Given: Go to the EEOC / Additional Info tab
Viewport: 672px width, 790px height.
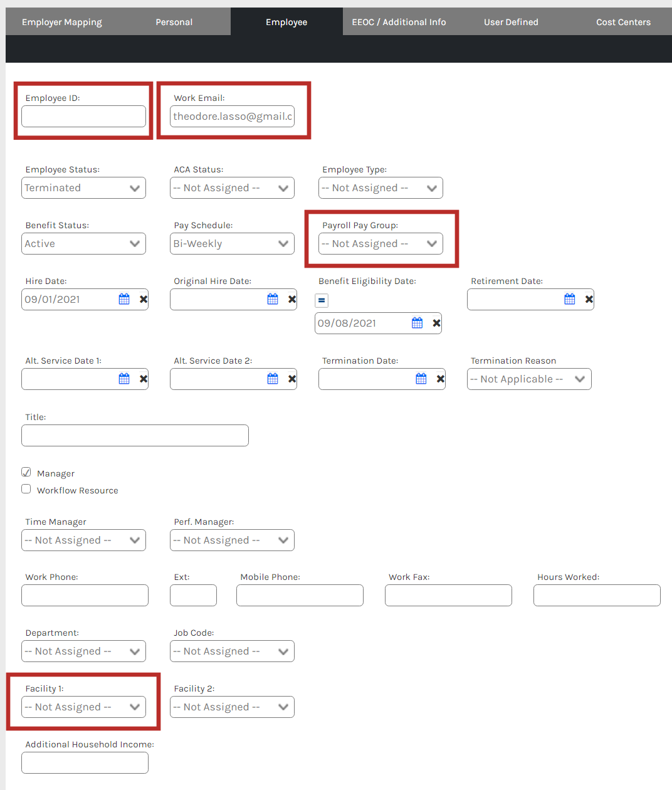Looking at the screenshot, I should [399, 22].
